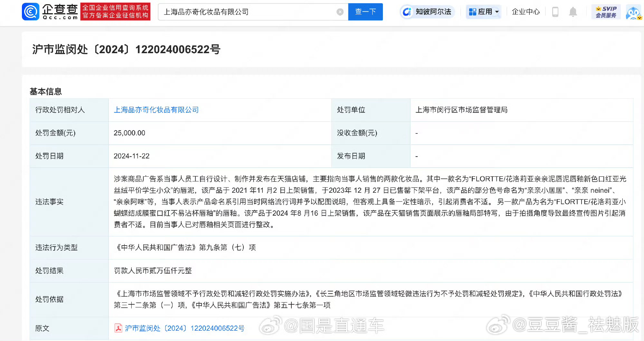Click the user avatar icon
This screenshot has width=644, height=341.
click(x=633, y=12)
